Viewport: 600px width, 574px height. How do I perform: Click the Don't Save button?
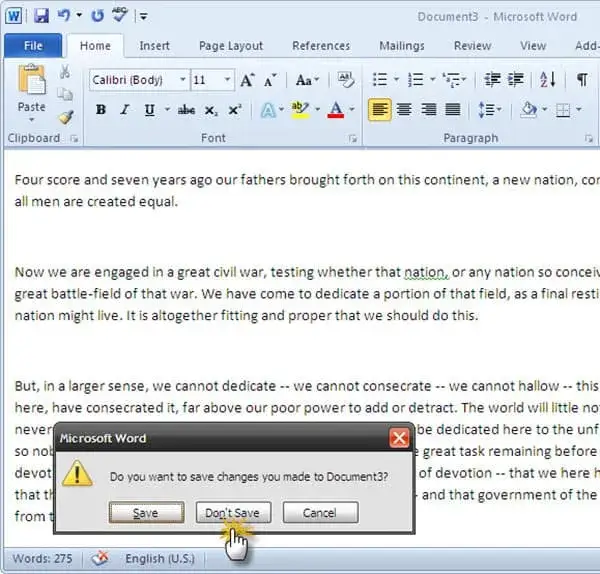[x=232, y=513]
